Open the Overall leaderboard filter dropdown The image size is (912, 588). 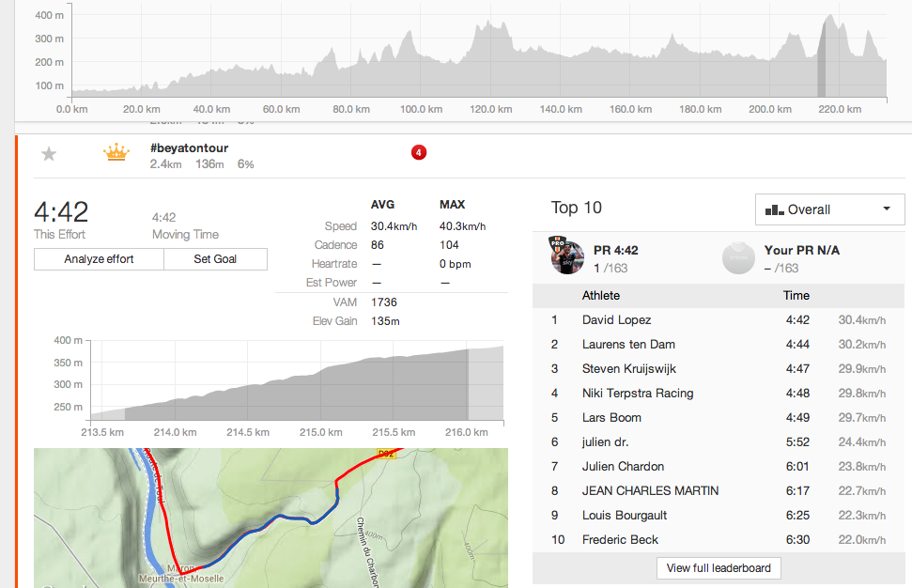pyautogui.click(x=829, y=209)
